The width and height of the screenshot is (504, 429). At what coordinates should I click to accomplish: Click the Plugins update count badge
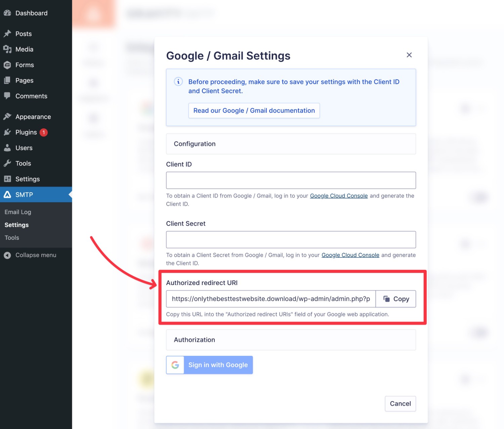click(x=44, y=132)
